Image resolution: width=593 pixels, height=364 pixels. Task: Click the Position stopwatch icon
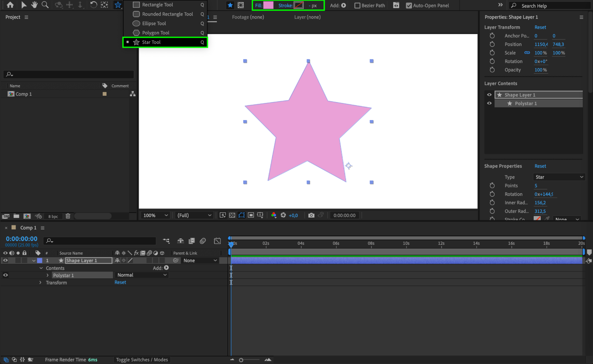click(492, 44)
